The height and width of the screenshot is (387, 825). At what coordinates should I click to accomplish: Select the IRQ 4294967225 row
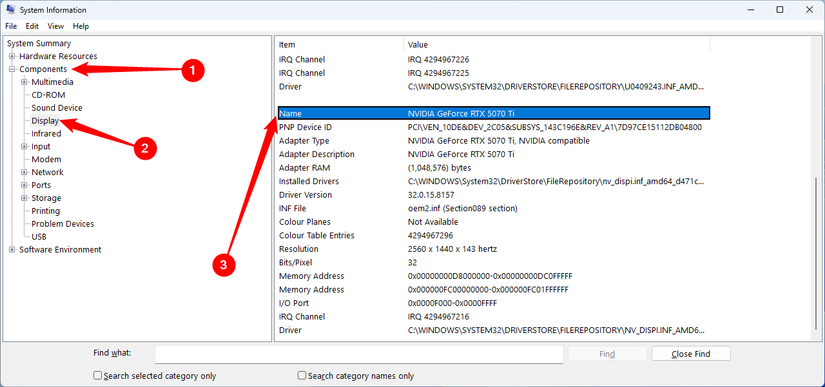(494, 73)
